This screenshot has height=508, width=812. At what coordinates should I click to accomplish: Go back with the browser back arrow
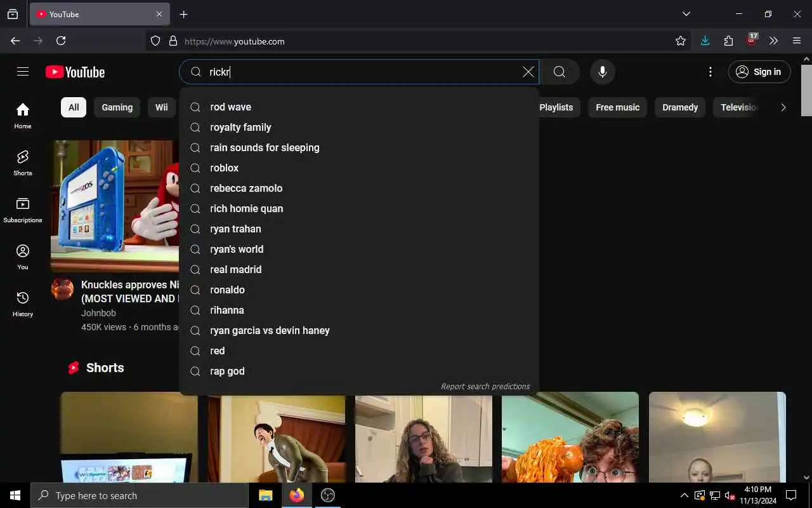15,41
